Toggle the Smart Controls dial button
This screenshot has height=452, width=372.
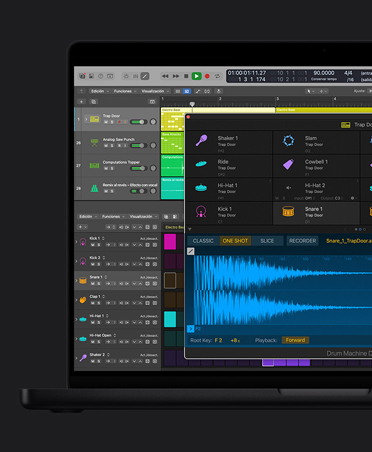pos(126,76)
